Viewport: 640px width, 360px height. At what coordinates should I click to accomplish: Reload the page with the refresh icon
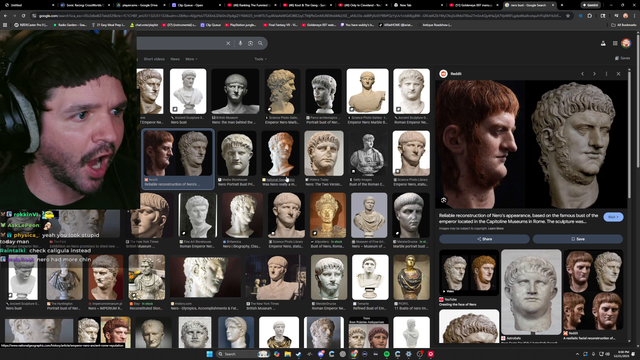click(23, 16)
